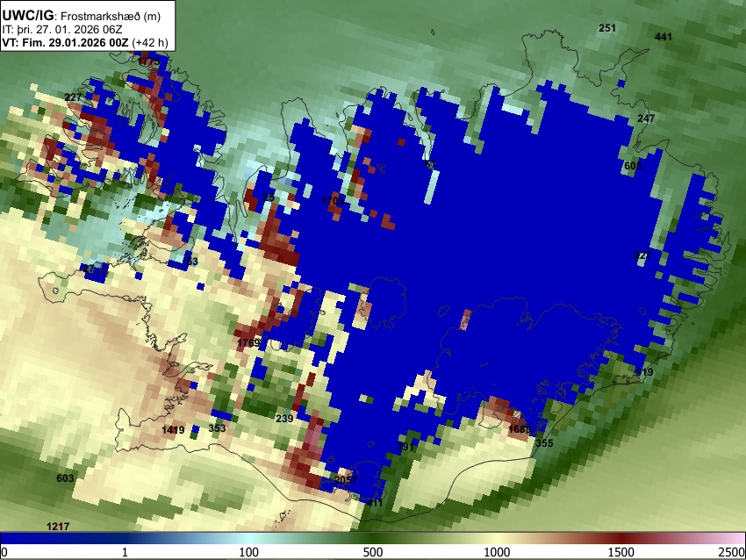
Task: Click the 441 value label on the map
Action: [x=664, y=37]
